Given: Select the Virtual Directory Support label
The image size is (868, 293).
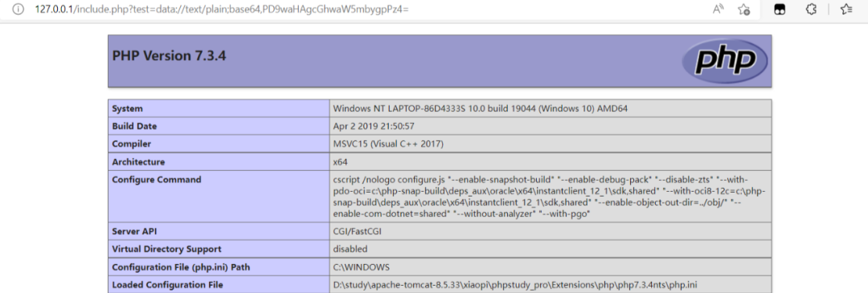Looking at the screenshot, I should [166, 250].
